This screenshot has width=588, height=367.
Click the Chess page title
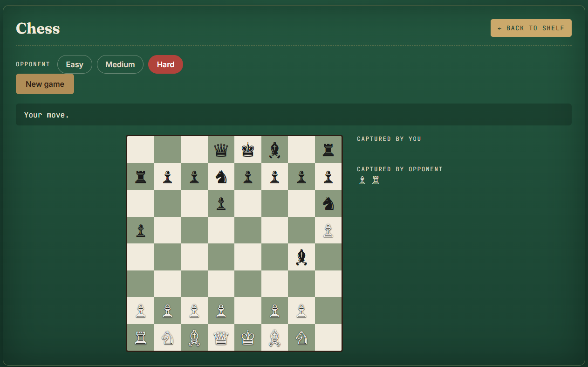(x=38, y=28)
